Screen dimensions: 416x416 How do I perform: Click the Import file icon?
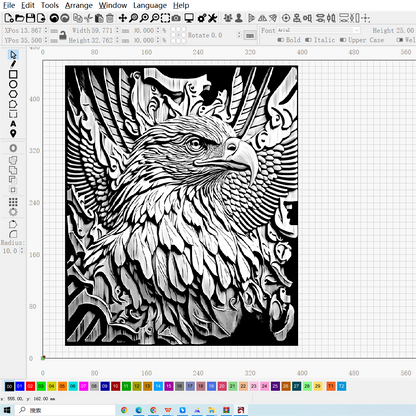[x=41, y=18]
